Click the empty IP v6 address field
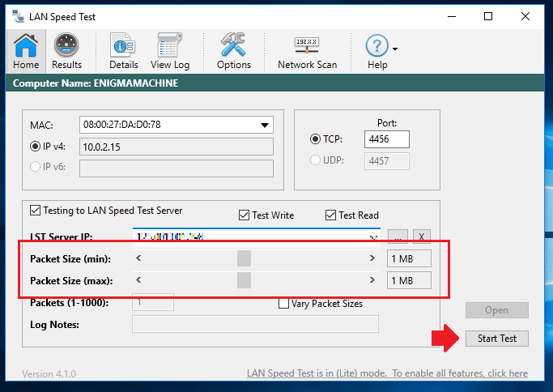 coord(177,168)
